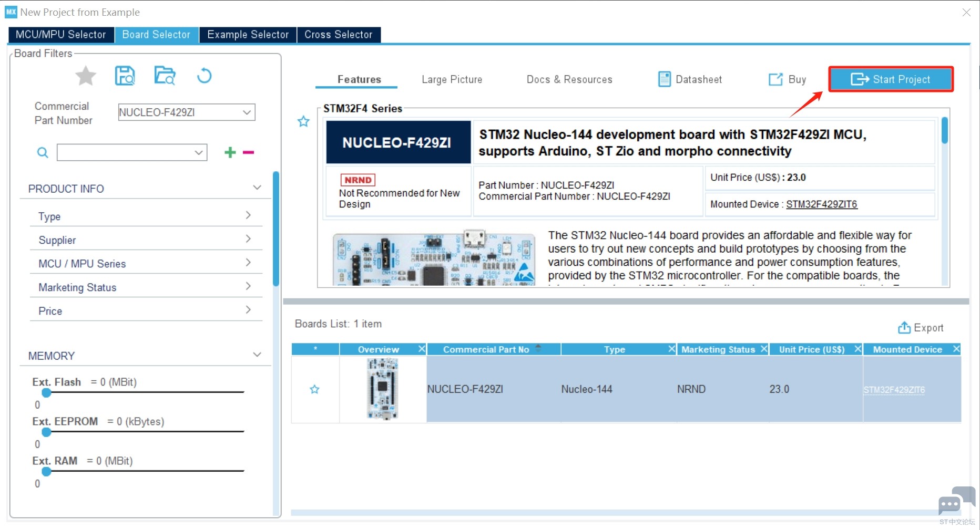Viewport: 980px width, 530px height.
Task: Click the red NRND badge in details
Action: (x=358, y=180)
